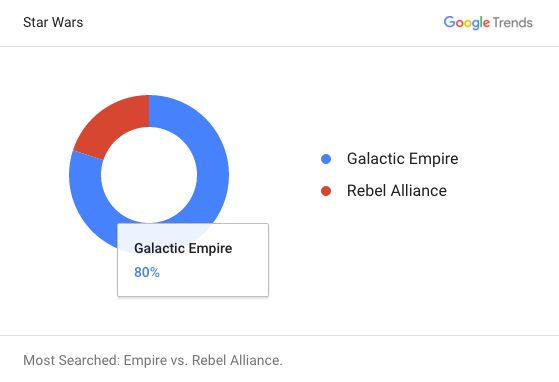This screenshot has width=559, height=382.
Task: Click the white center of the donut chart
Action: (x=149, y=175)
